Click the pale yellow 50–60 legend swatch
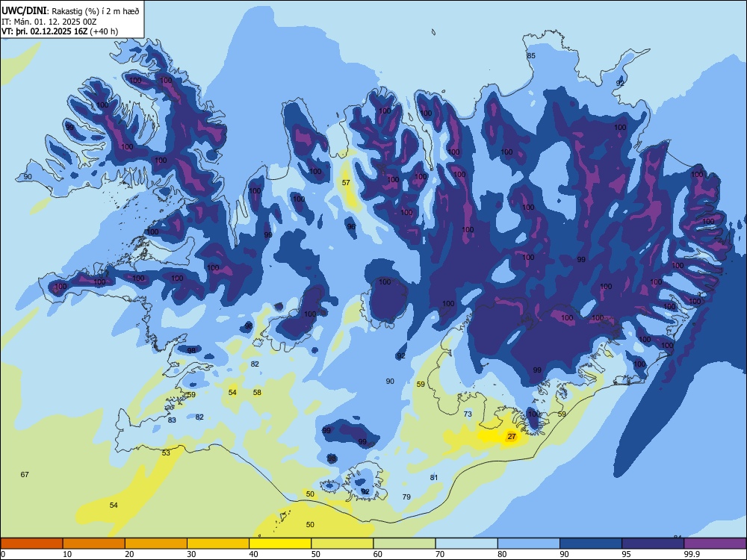747x560 pixels. [x=342, y=544]
